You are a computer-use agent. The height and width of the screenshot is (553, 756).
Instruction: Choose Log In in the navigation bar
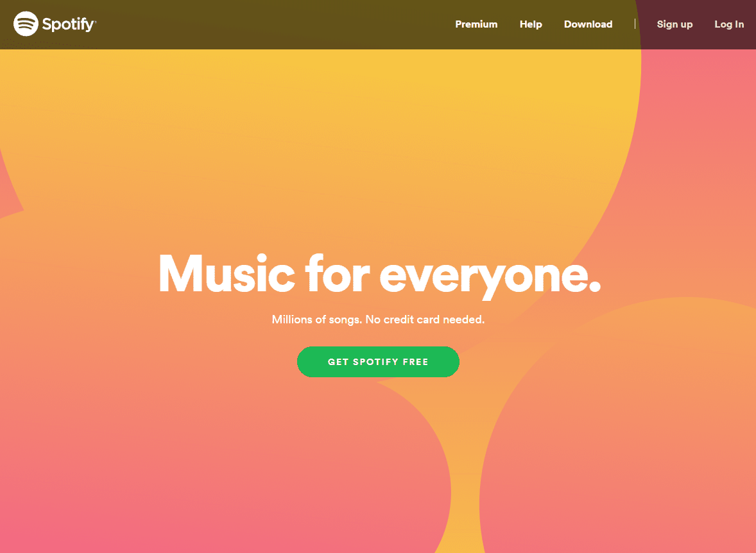728,24
